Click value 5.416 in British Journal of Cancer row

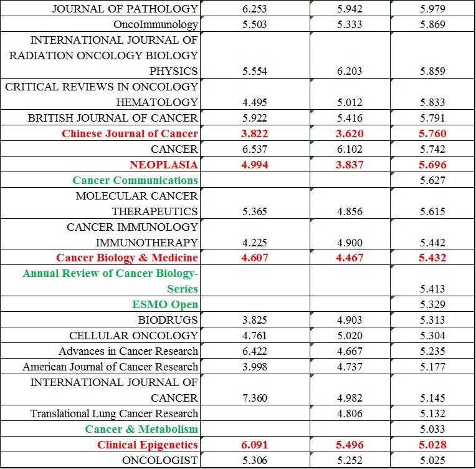(x=350, y=118)
